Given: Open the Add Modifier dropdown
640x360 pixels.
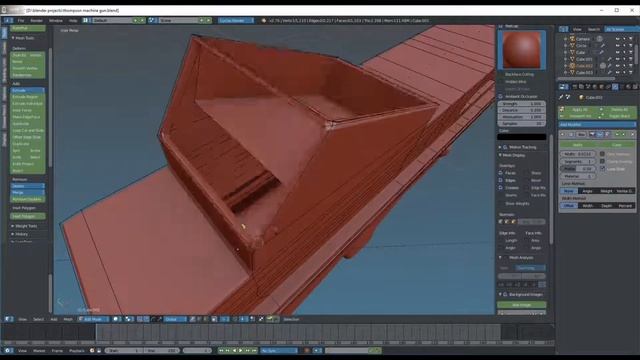Looking at the screenshot, I should [597, 124].
